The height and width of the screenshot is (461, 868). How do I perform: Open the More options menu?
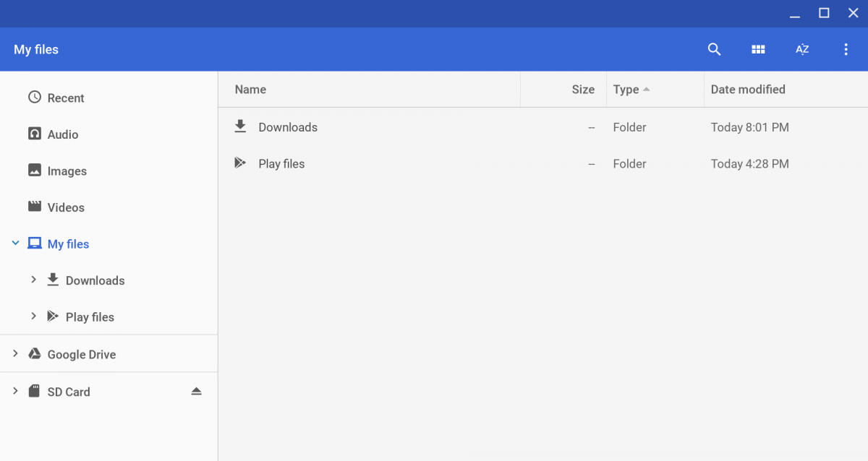tap(846, 49)
